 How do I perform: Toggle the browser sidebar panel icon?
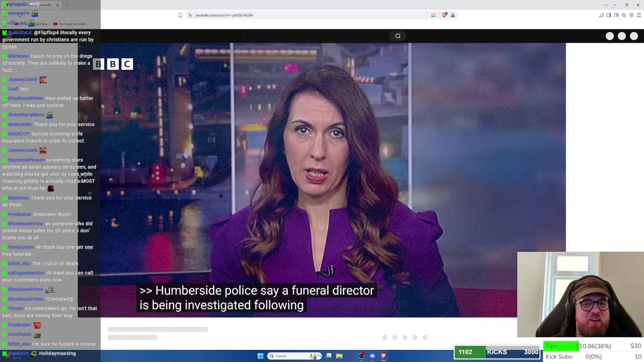(x=609, y=15)
